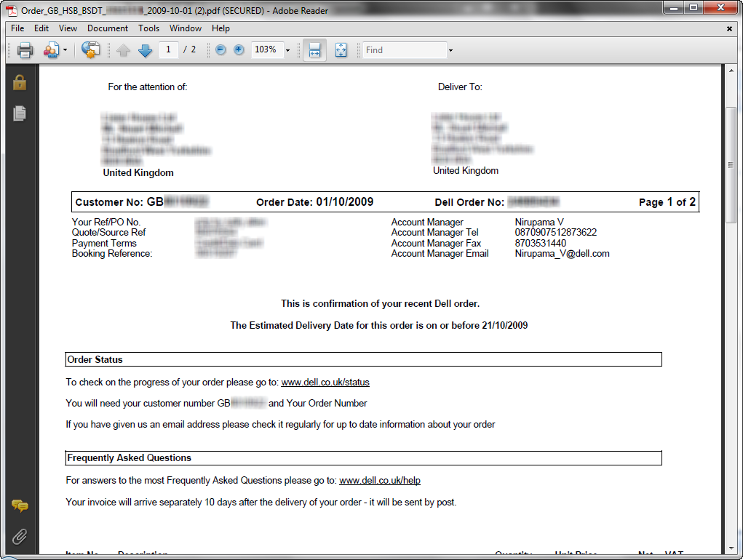The height and width of the screenshot is (560, 743).
Task: Click the email Nirupama_V@dell.com
Action: point(562,254)
